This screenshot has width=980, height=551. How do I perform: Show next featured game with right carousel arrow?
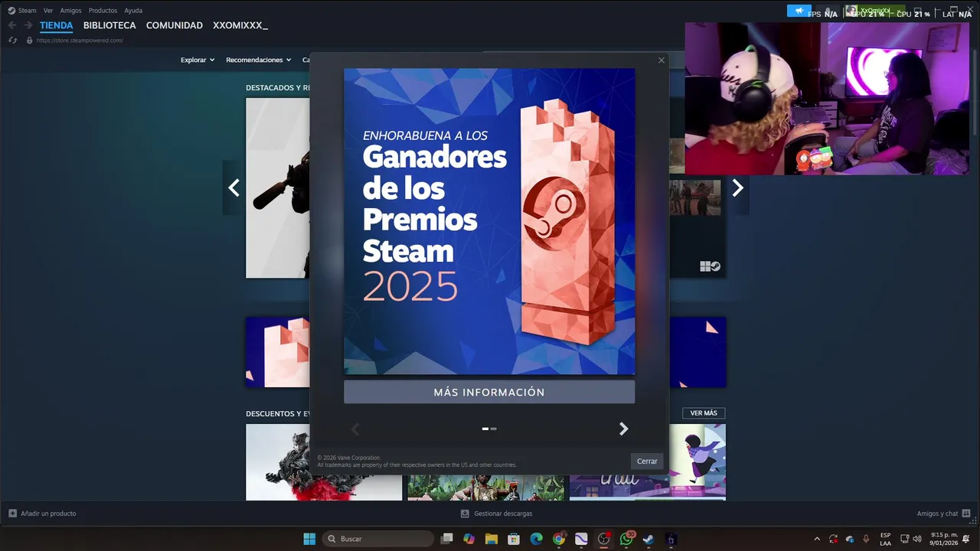[737, 187]
